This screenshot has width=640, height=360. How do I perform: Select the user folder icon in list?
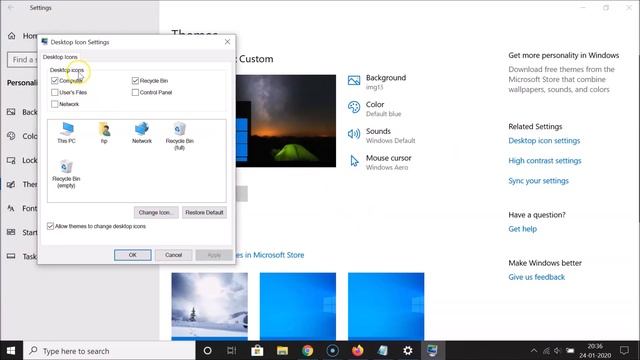point(104,132)
